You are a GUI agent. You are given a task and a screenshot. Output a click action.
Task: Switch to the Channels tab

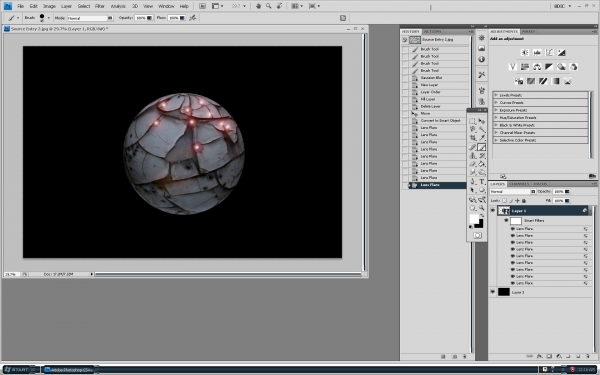[x=519, y=184]
